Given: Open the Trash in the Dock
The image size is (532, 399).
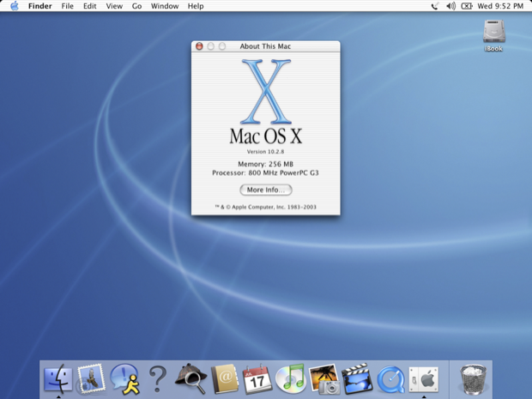Looking at the screenshot, I should pos(473,379).
